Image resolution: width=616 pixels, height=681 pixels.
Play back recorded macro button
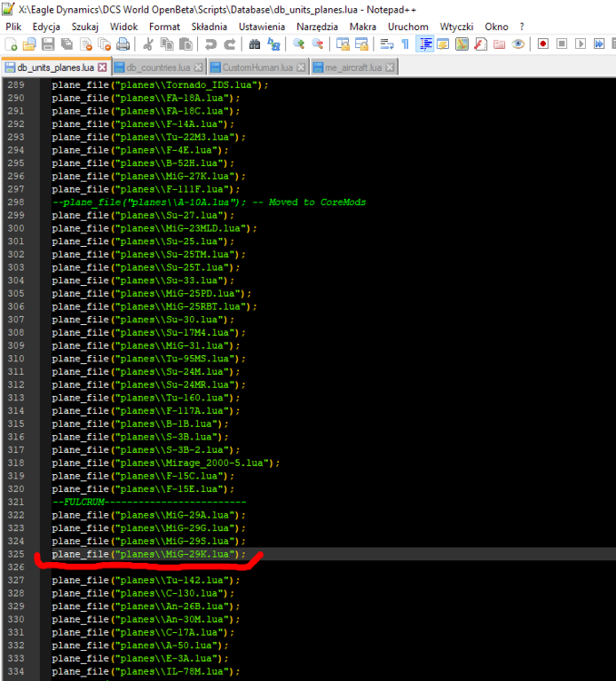tap(581, 44)
